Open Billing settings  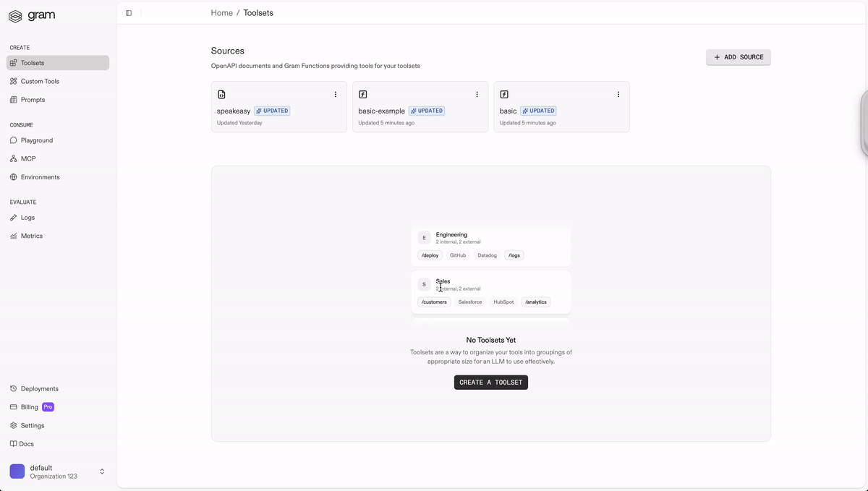coord(29,406)
